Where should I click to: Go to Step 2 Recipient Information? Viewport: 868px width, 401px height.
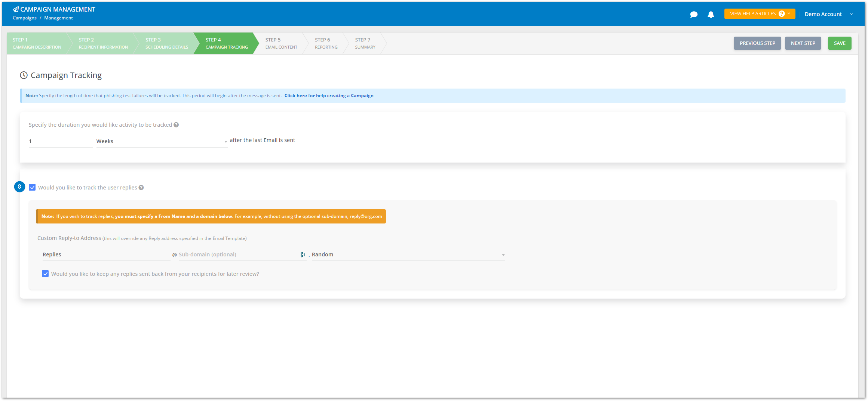pos(103,43)
